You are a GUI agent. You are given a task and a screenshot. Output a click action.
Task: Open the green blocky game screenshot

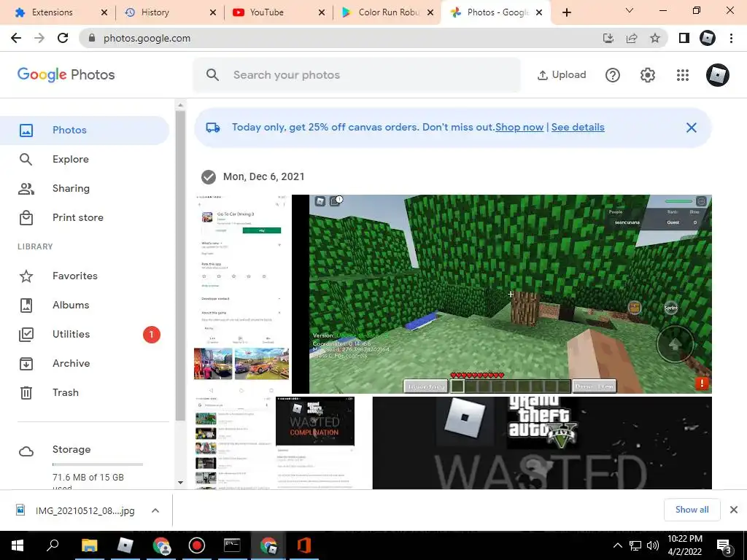pos(502,294)
